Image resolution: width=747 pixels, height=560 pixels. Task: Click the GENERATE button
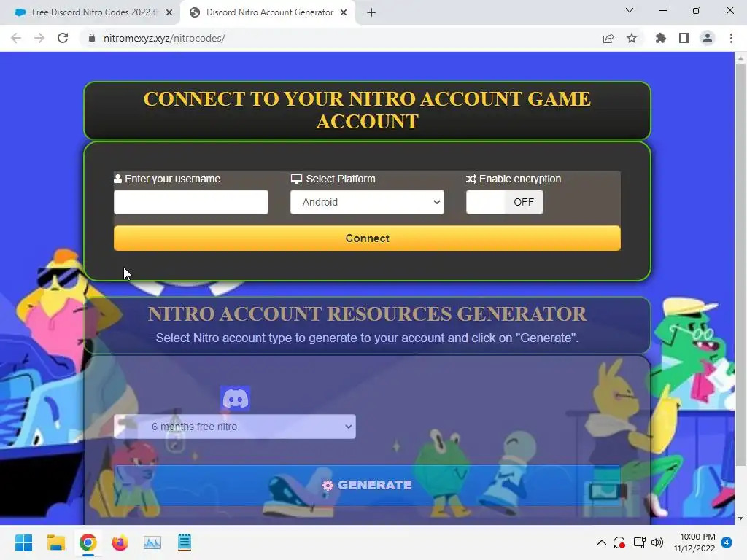coord(368,485)
